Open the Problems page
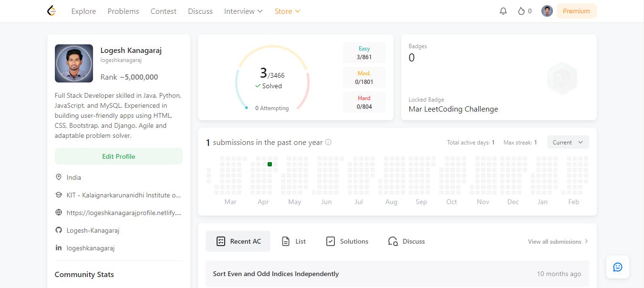The height and width of the screenshot is (288, 644). (123, 11)
